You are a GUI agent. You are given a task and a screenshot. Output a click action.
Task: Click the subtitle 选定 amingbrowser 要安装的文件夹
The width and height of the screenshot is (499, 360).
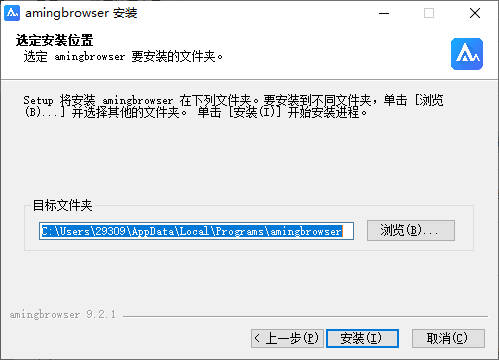pos(123,56)
